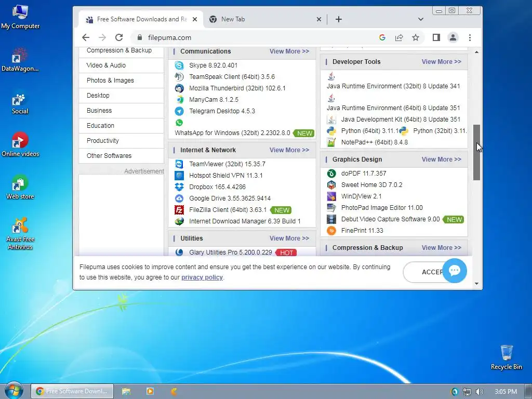Open the blue chat bubble widget
532x399 pixels.
click(x=455, y=270)
